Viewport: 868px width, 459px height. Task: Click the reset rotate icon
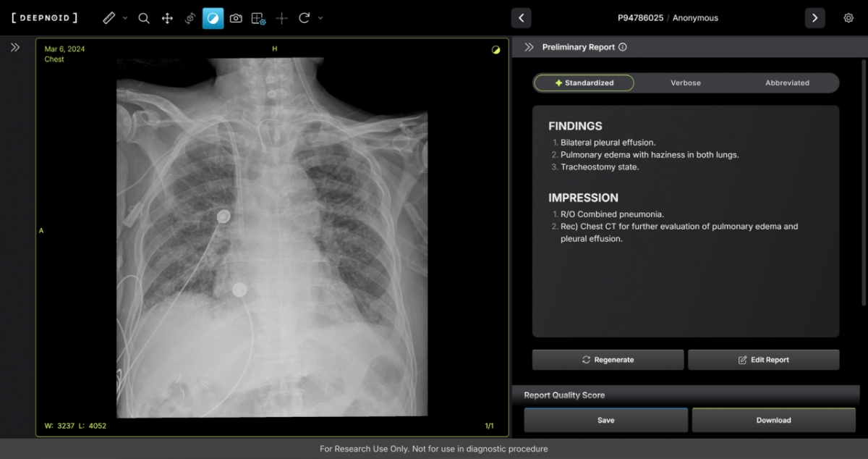point(305,18)
